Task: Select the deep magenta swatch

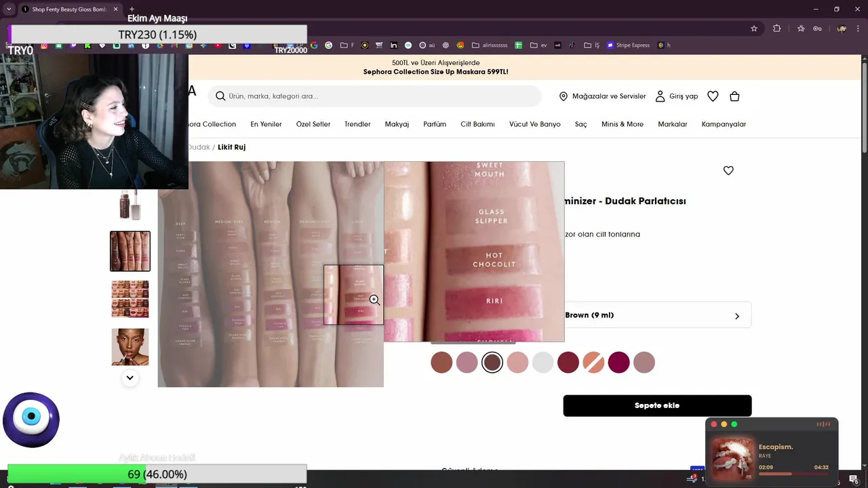Action: (x=618, y=363)
